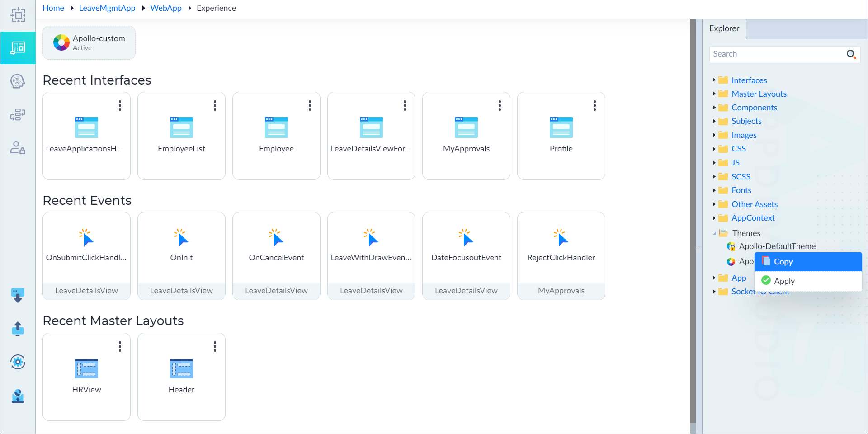Open three-dot menu on Header layout card
868x434 pixels.
pyautogui.click(x=215, y=346)
